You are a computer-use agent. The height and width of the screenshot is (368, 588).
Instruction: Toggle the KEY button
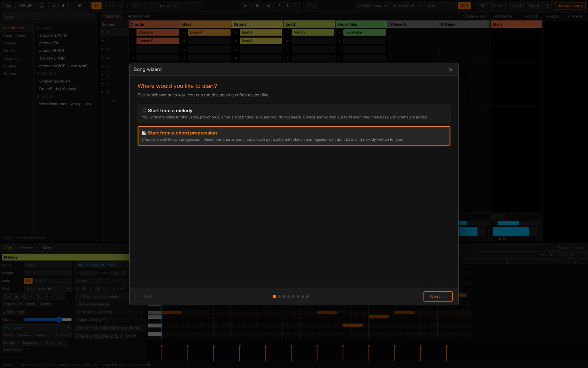click(464, 6)
